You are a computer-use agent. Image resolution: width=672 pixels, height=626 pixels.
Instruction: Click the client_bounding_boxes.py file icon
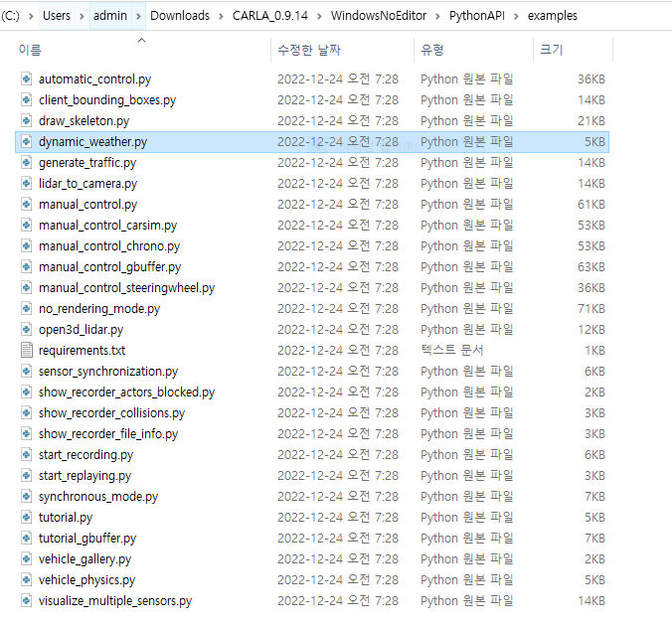click(x=27, y=100)
